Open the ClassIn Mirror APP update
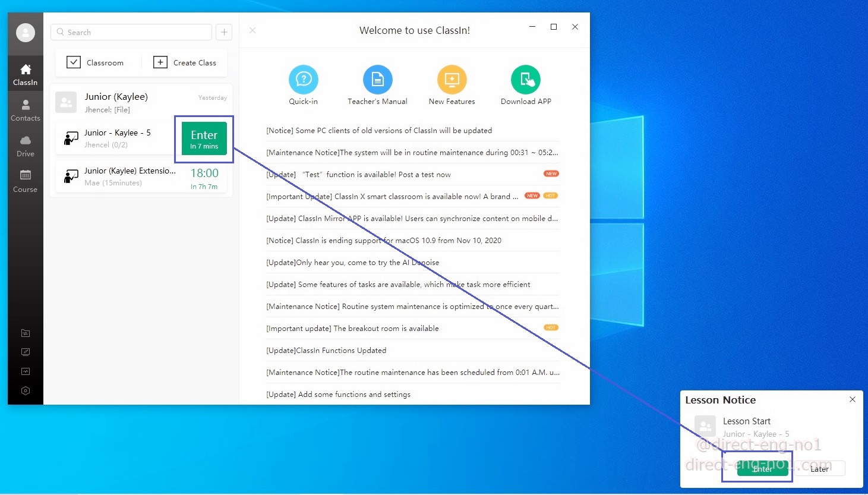 point(413,218)
